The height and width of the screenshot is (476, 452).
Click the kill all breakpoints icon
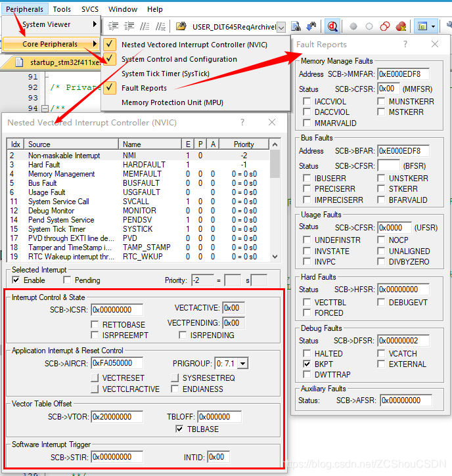401,26
